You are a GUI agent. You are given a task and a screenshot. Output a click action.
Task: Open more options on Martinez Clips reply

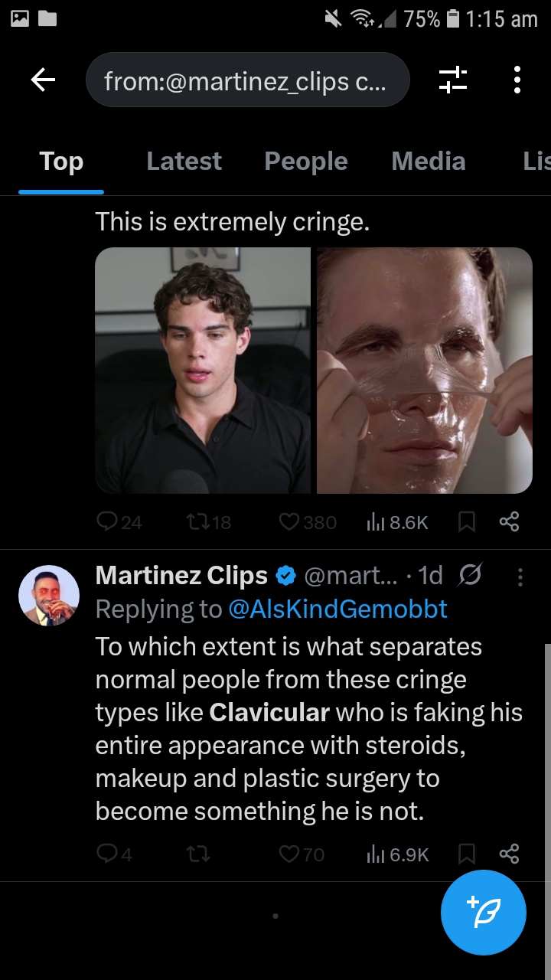pyautogui.click(x=520, y=577)
